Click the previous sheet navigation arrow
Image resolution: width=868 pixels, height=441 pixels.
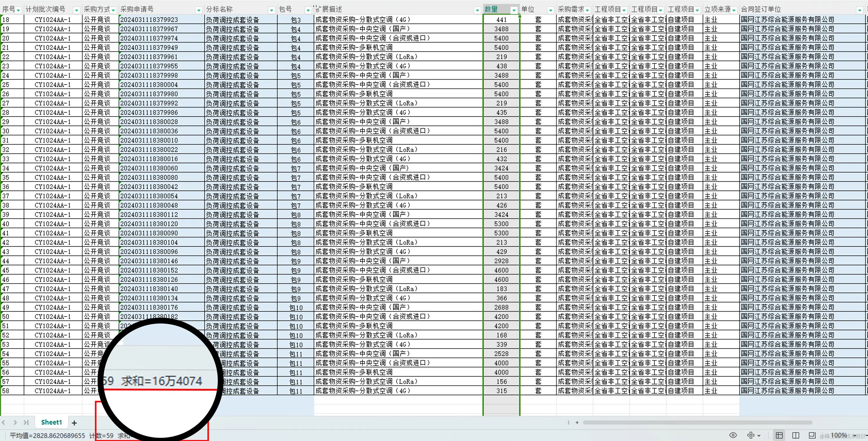pos(3,422)
